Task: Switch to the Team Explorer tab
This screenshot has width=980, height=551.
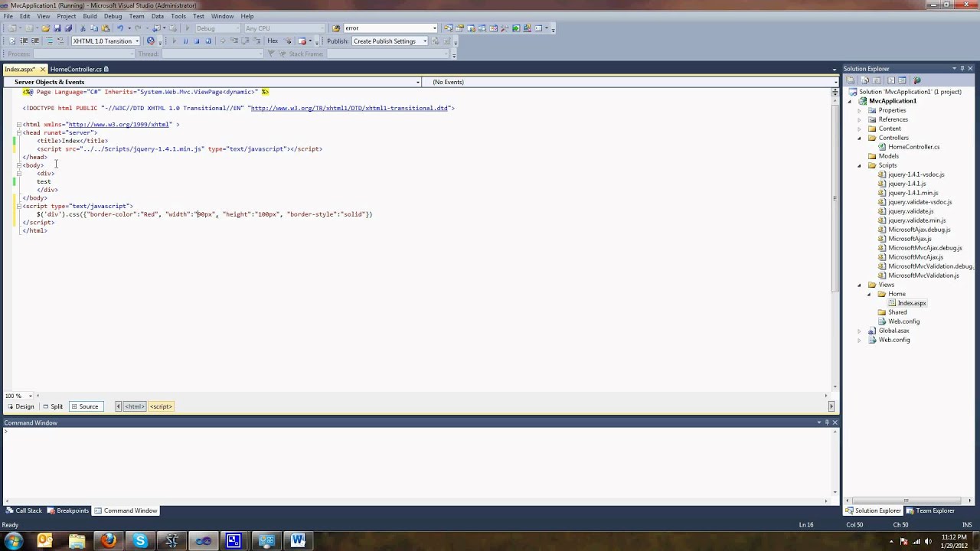Action: click(930, 510)
